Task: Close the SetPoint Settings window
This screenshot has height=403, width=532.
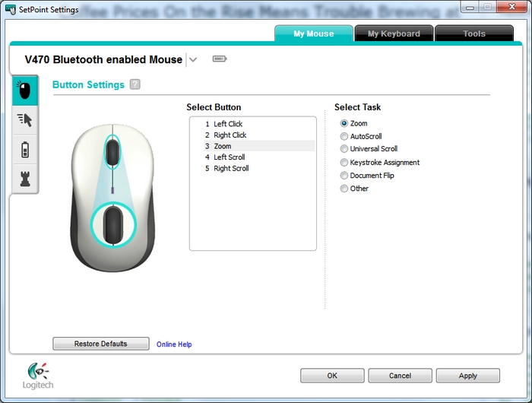Action: click(x=511, y=6)
